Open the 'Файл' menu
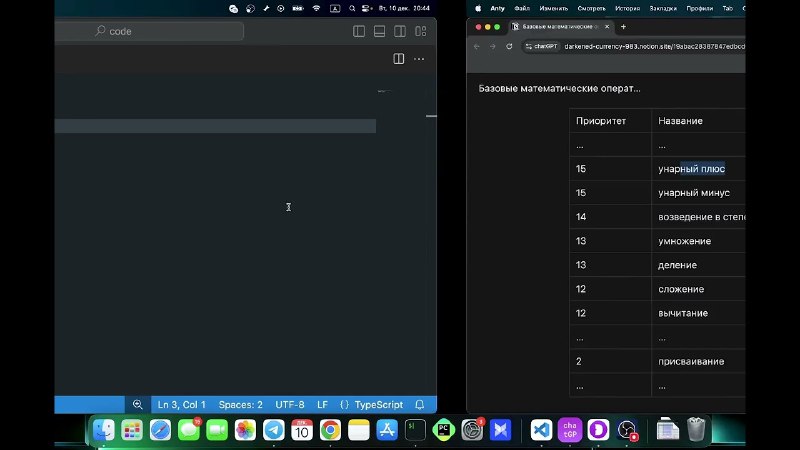 [522, 8]
